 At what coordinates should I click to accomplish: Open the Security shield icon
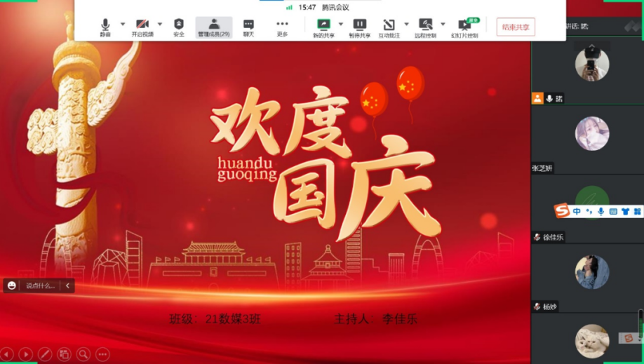coord(179,27)
